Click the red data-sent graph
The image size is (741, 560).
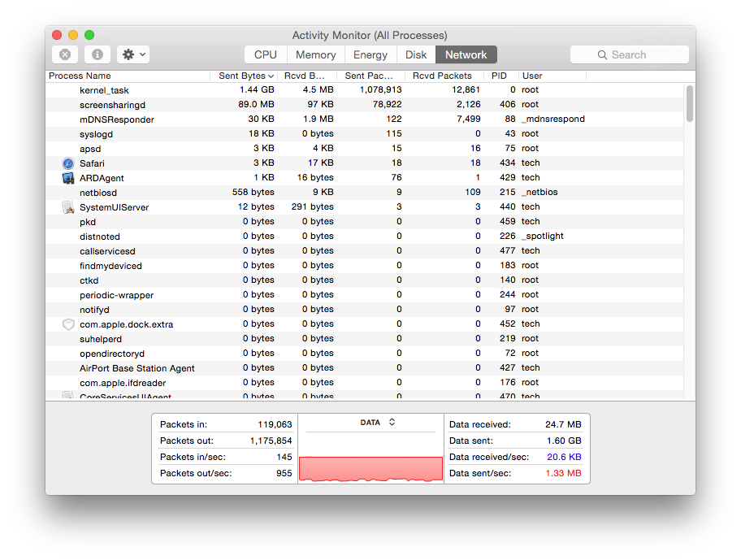(371, 469)
